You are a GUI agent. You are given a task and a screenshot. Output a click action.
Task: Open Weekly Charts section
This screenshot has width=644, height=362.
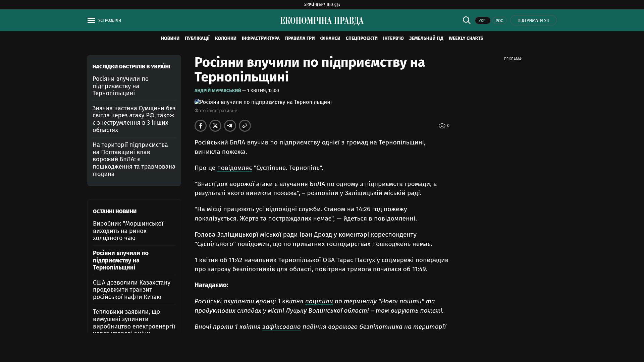point(466,39)
